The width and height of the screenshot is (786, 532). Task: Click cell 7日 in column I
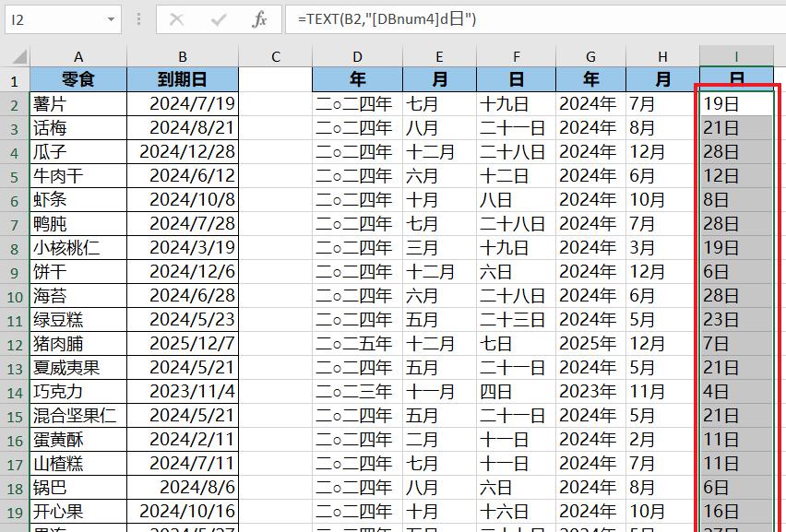736,344
